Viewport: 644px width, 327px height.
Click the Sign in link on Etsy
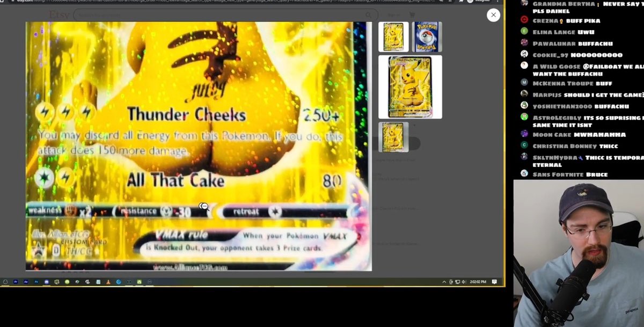click(x=394, y=15)
